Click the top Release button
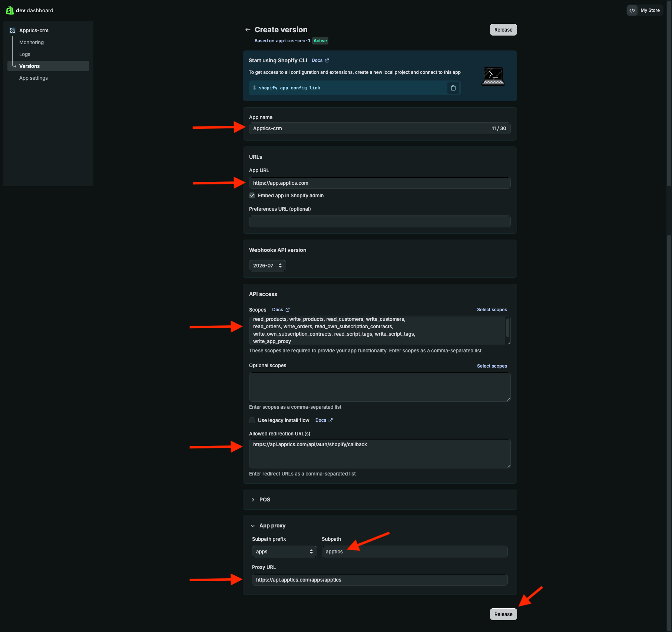The height and width of the screenshot is (632, 672). tap(503, 30)
